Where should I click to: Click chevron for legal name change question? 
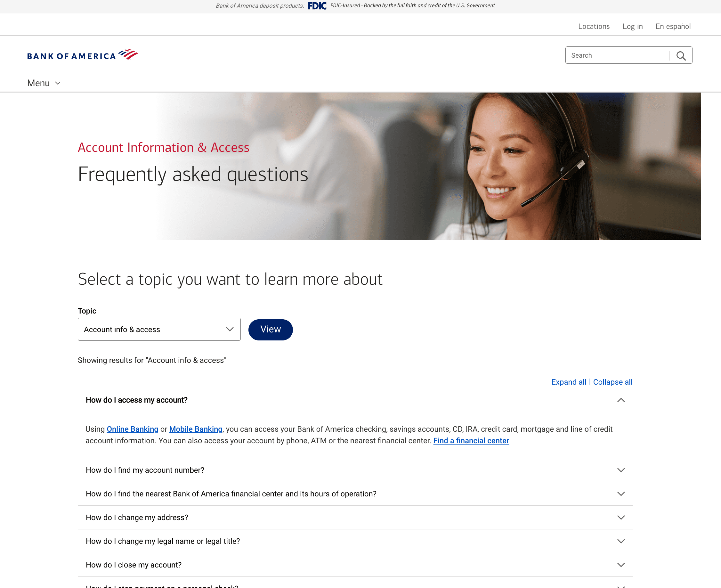(x=621, y=541)
